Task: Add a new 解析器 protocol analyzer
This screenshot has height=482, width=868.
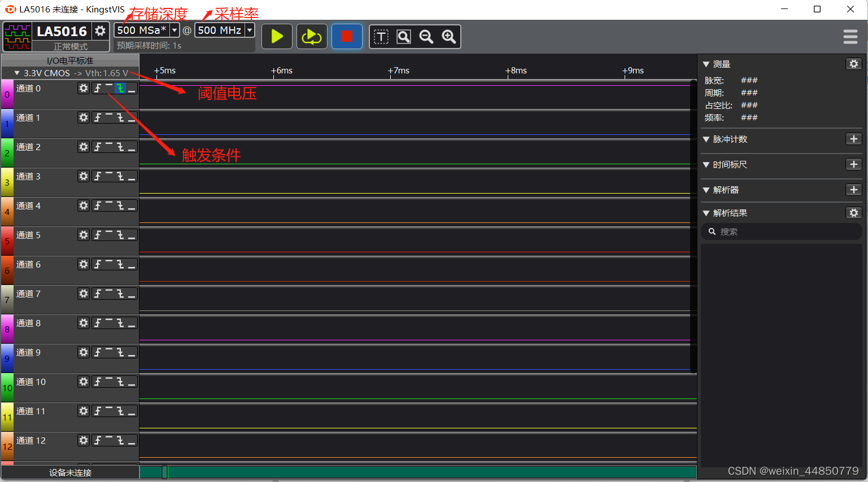Action: click(x=854, y=190)
